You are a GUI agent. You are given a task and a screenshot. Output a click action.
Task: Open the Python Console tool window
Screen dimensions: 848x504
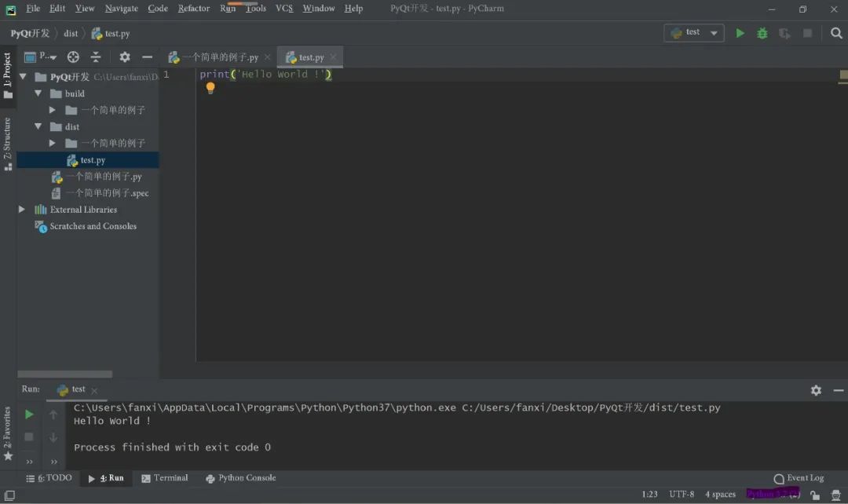tap(241, 478)
